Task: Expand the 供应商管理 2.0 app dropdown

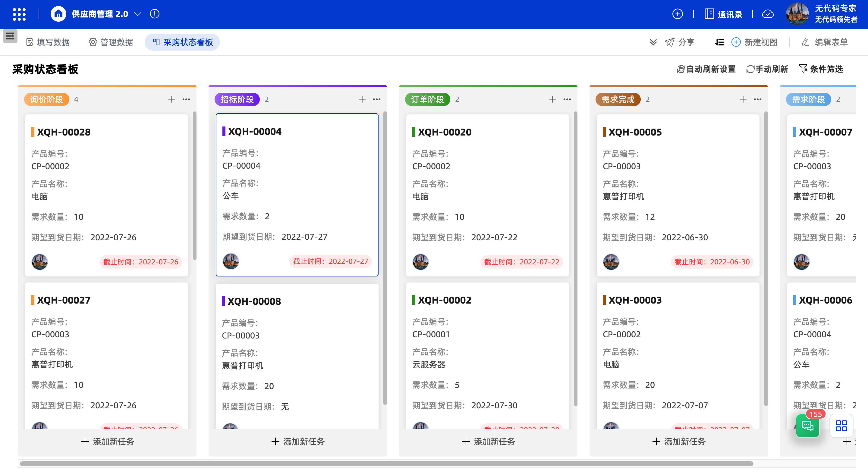Action: 138,14
